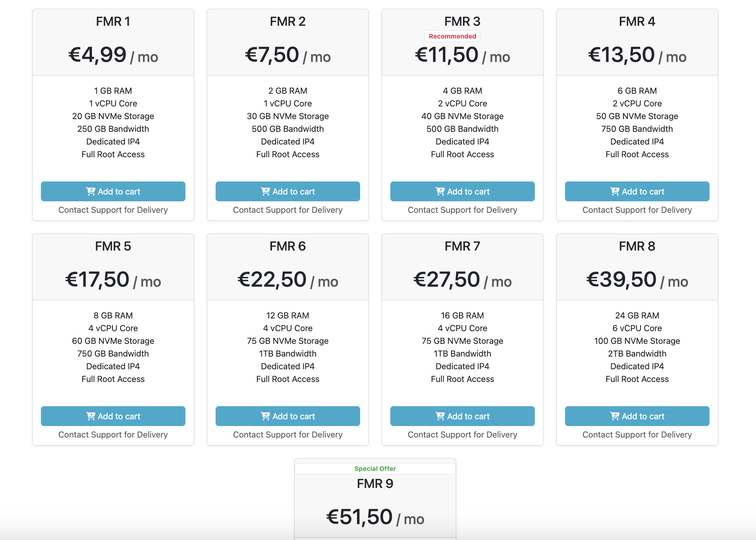Add the FMR 1 plan to cart

[113, 191]
